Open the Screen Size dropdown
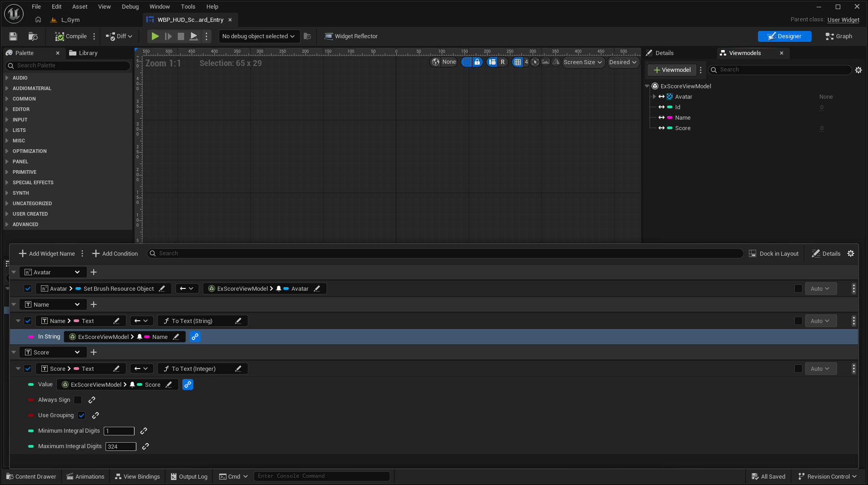 (583, 62)
